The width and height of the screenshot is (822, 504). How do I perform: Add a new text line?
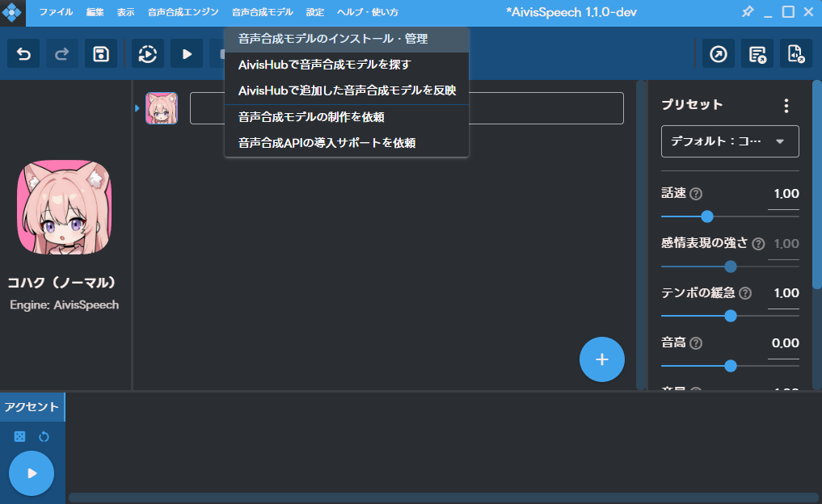(602, 359)
